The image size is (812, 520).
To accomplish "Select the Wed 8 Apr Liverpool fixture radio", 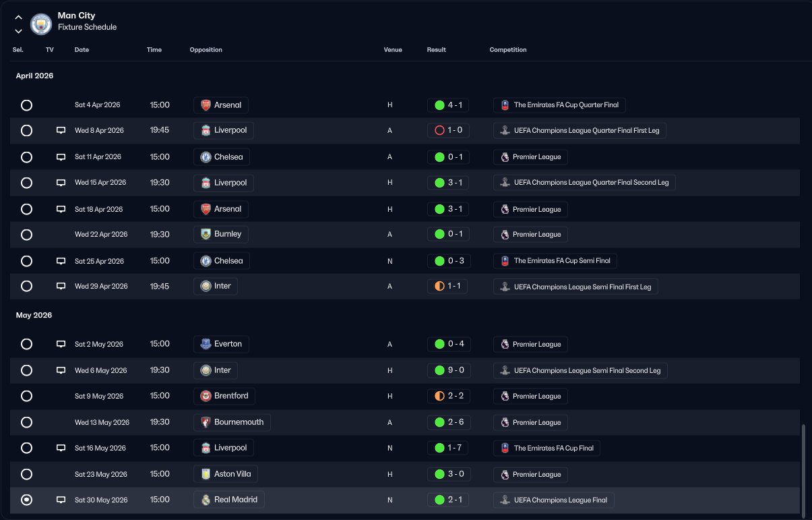I will [26, 130].
